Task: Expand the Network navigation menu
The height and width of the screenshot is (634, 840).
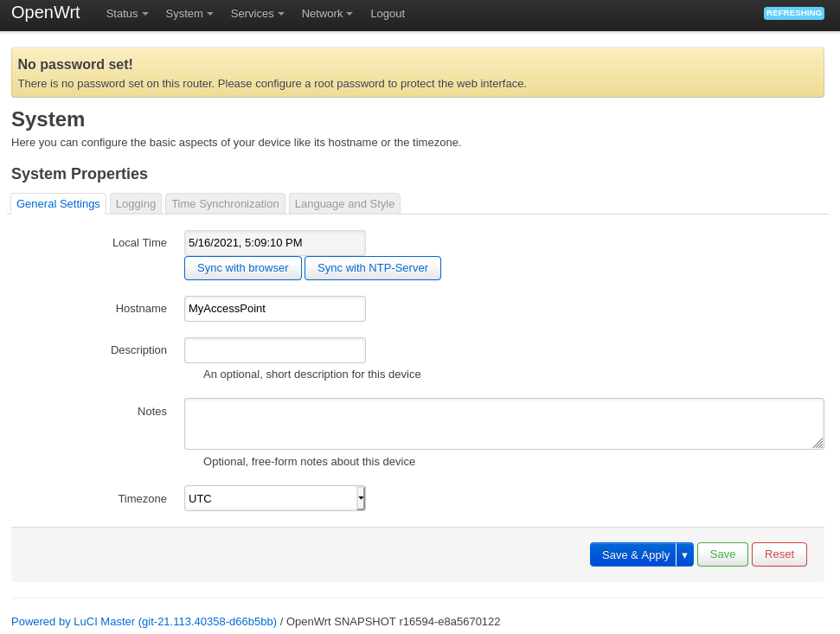Action: click(x=326, y=14)
